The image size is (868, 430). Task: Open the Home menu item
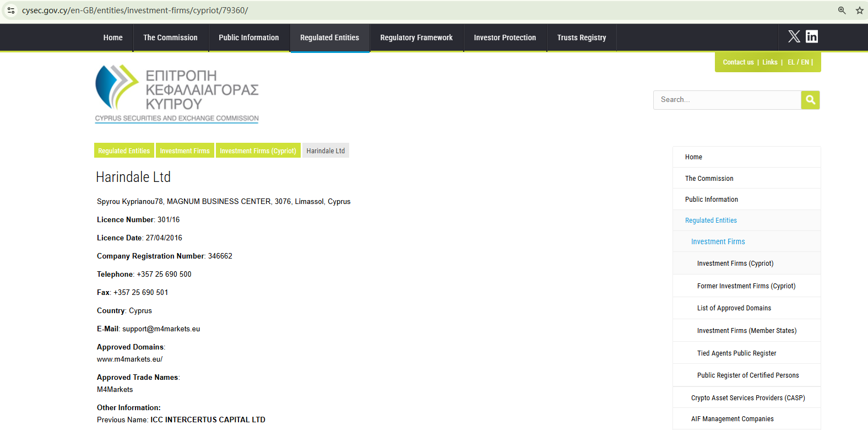tap(113, 37)
